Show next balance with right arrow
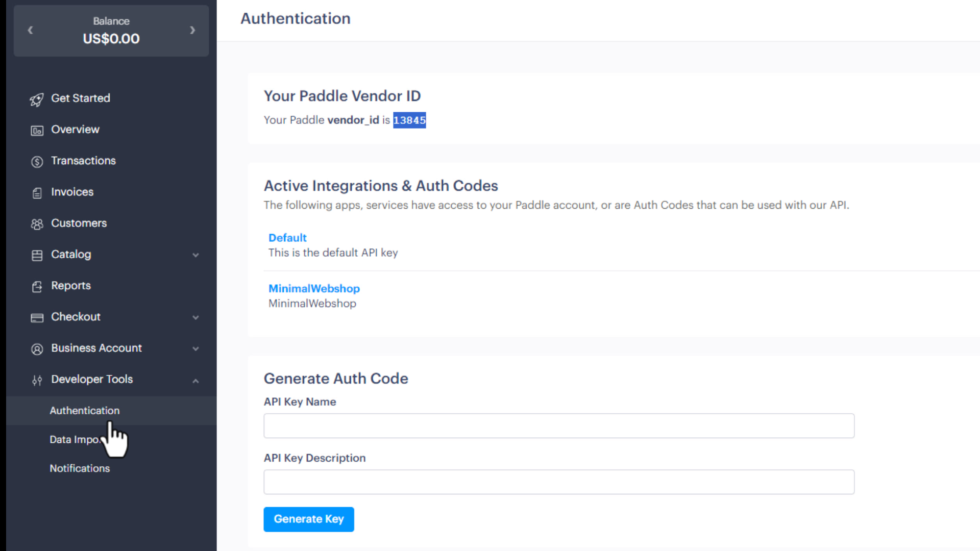 (192, 30)
